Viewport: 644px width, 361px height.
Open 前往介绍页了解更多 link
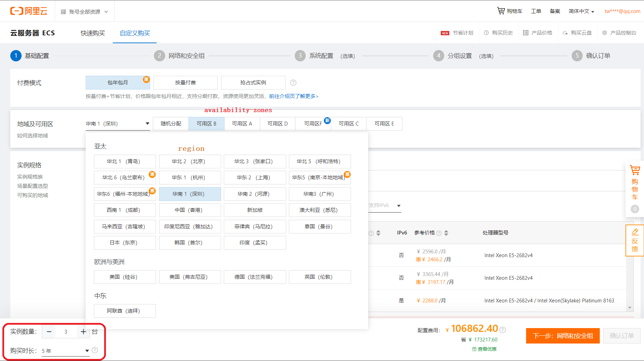[294, 96]
